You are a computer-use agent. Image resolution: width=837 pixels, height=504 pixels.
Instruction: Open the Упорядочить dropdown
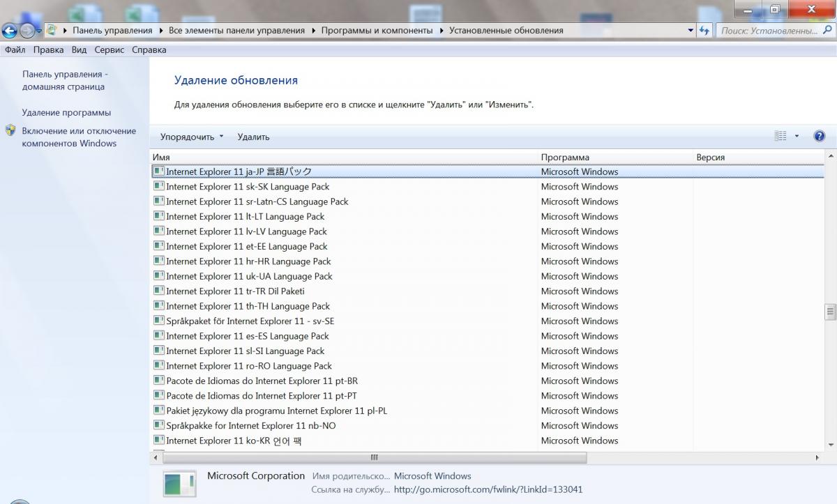tap(192, 137)
